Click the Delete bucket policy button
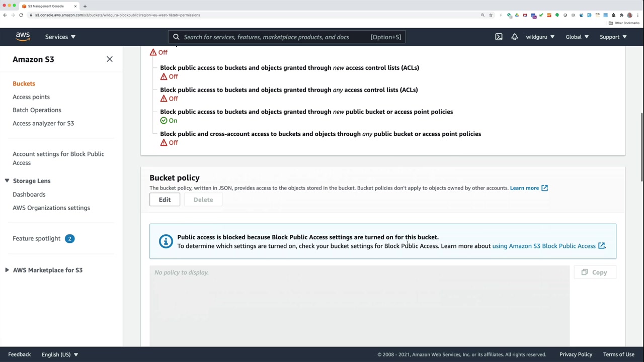This screenshot has height=362, width=644. (203, 200)
